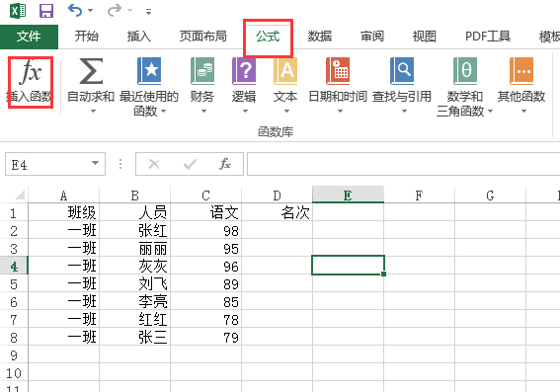The image size is (560, 392).
Task: Click the Select All corner triangle
Action: 20,195
